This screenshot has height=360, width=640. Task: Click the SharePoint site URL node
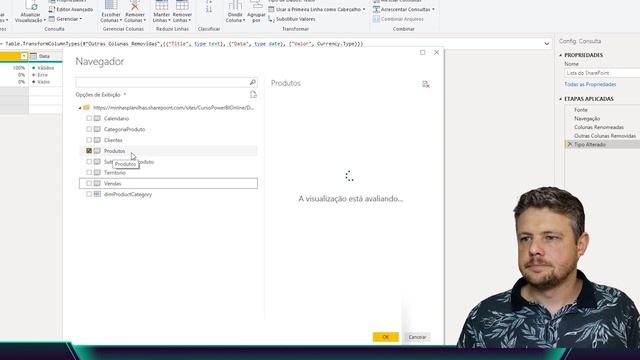pos(173,108)
